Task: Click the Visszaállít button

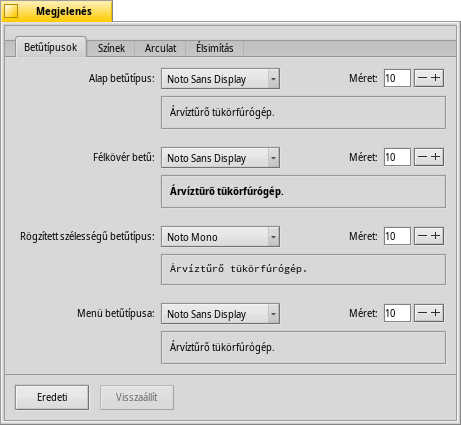Action: tap(137, 397)
